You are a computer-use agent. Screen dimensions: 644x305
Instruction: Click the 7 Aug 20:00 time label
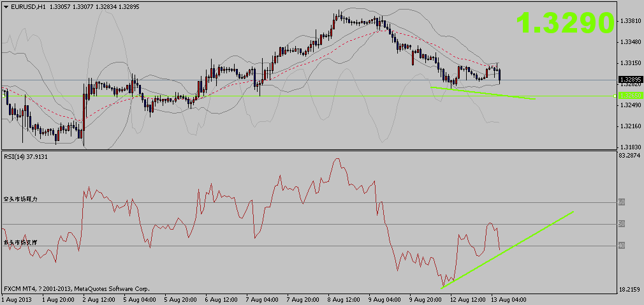304,299
